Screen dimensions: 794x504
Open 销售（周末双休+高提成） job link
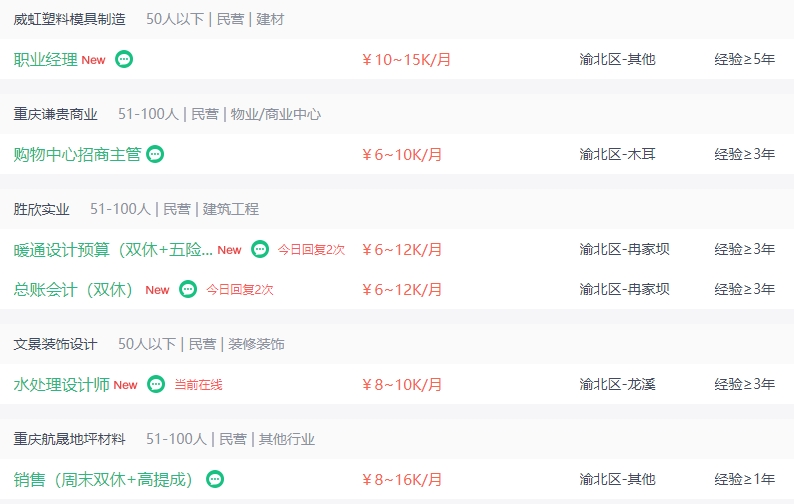pyautogui.click(x=104, y=479)
